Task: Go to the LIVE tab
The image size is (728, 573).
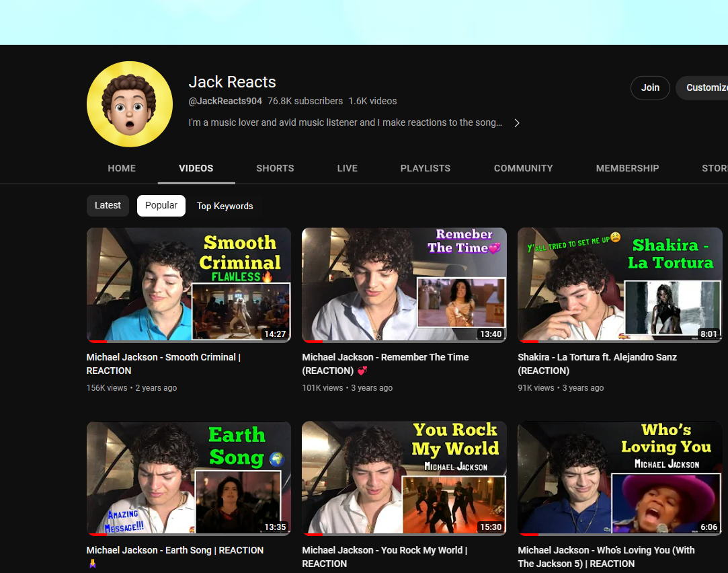Action: [348, 169]
